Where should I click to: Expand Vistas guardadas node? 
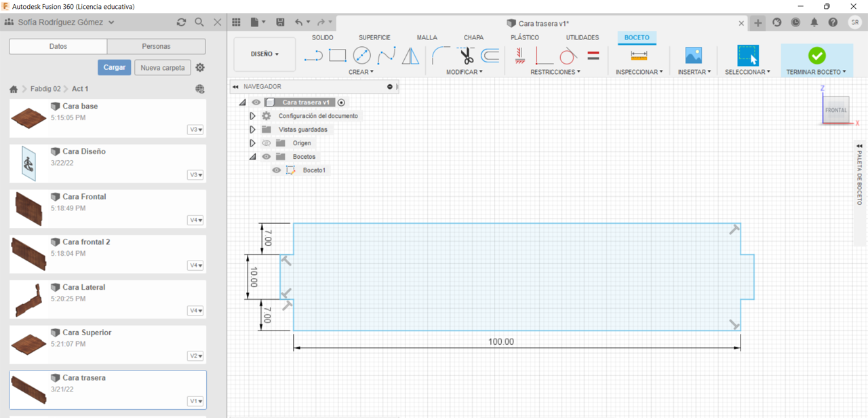click(x=252, y=130)
